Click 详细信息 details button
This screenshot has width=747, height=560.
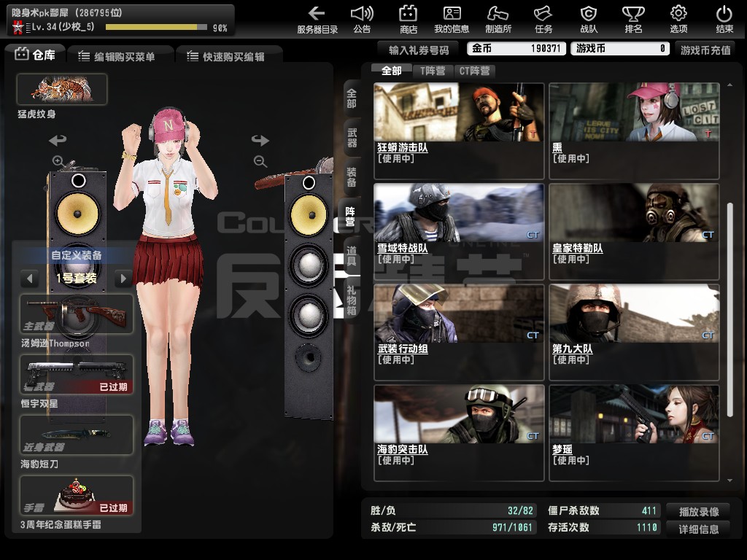click(699, 529)
